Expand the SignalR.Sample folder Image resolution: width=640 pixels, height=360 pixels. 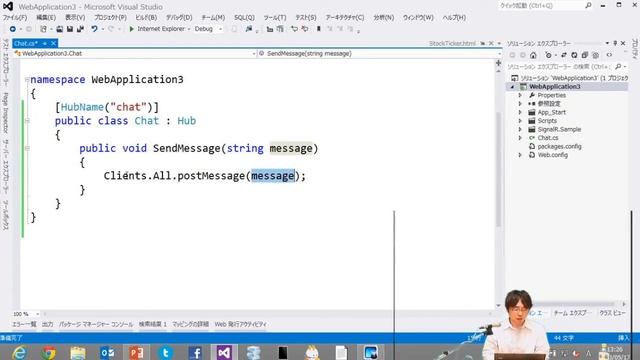pyautogui.click(x=520, y=129)
